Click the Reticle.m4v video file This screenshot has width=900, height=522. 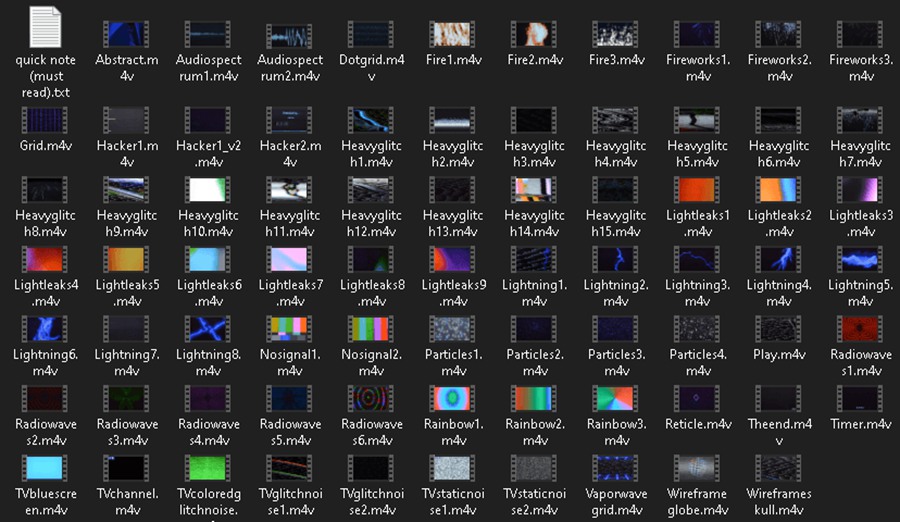[698, 399]
